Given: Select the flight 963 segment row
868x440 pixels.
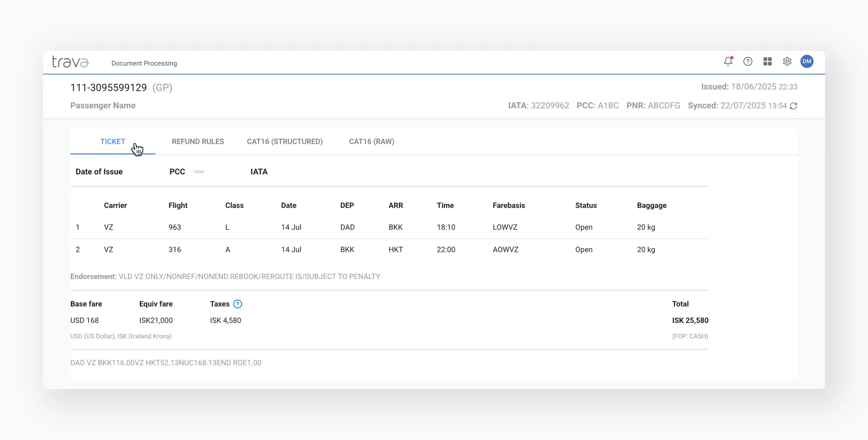Looking at the screenshot, I should 174,227.
